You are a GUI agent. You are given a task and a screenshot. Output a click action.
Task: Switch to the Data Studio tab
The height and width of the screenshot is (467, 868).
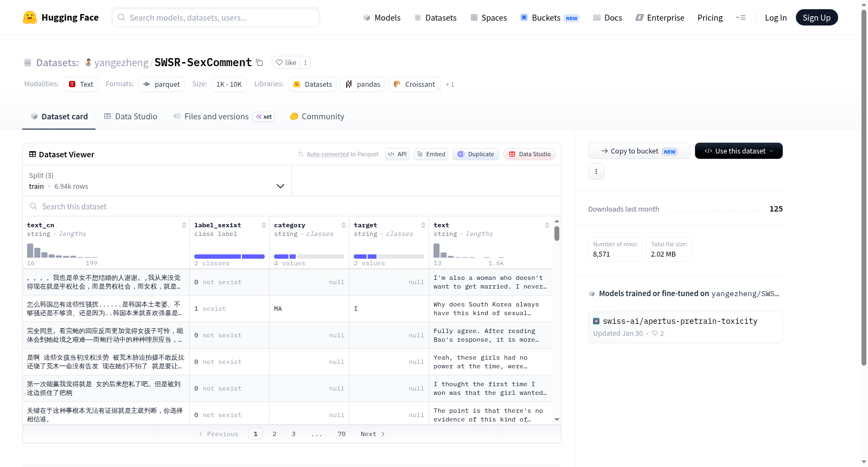(x=131, y=117)
